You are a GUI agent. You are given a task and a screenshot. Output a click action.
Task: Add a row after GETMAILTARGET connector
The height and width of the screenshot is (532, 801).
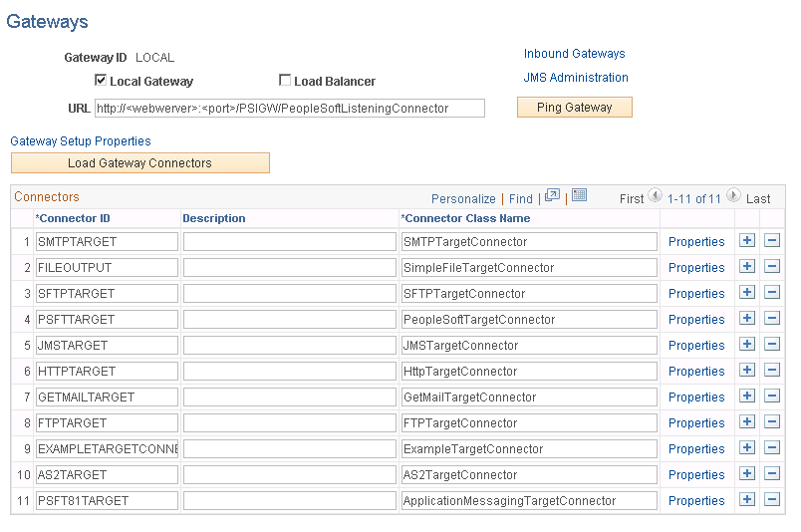747,397
